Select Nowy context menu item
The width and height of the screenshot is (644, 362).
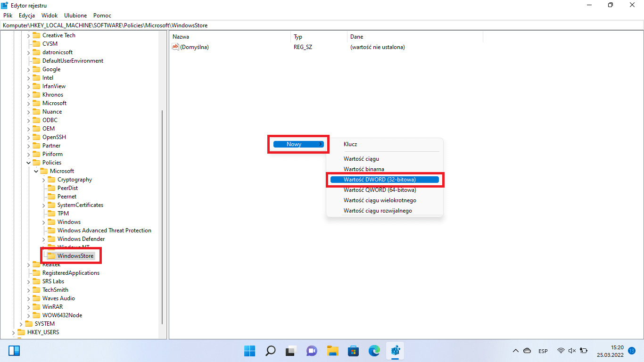(298, 144)
